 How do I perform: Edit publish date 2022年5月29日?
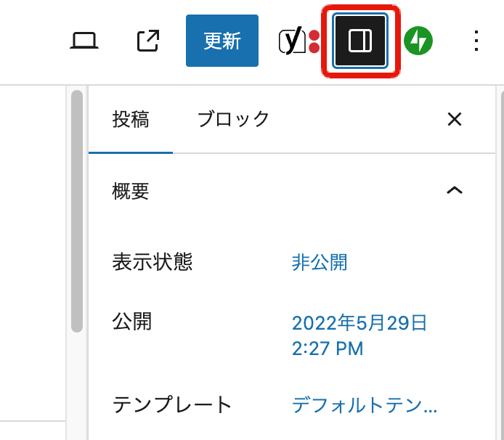359,335
